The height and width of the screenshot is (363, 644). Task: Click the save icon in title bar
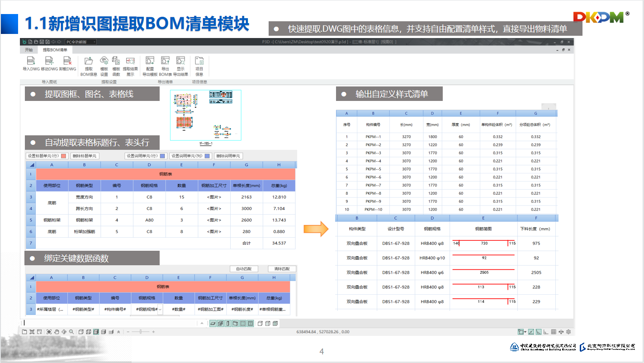pos(41,42)
